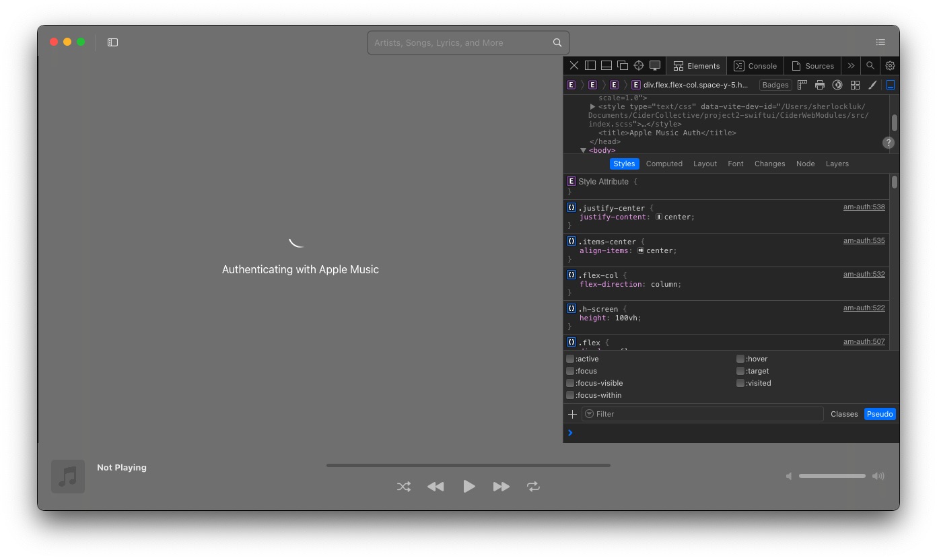Show compositing borders grid icon
The image size is (937, 560).
(x=855, y=85)
